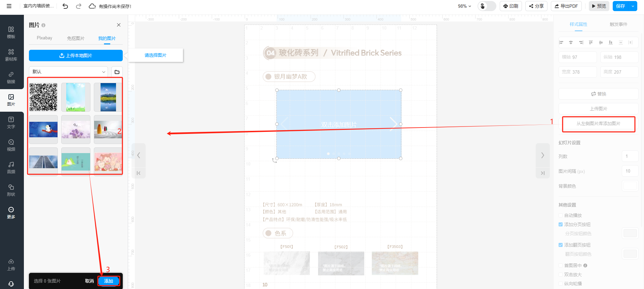Toggle the hand-mode switch in top bar
This screenshot has width=644, height=289.
tap(487, 6)
